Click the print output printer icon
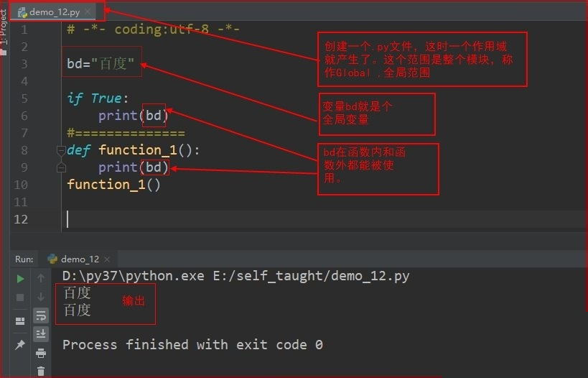This screenshot has height=378, width=588. click(41, 353)
